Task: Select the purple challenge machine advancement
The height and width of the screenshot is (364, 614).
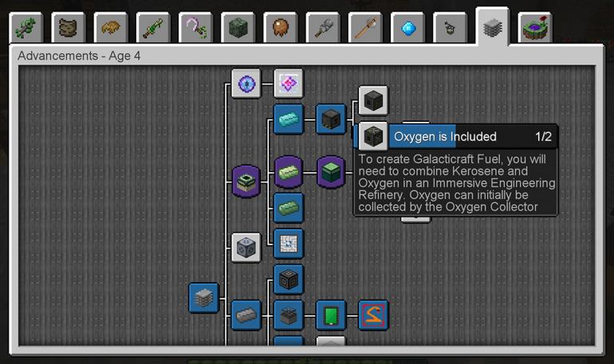Action: [x=246, y=181]
